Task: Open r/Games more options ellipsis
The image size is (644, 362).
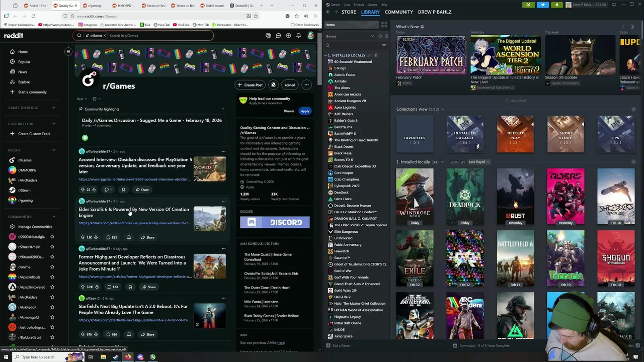Action: click(x=306, y=85)
